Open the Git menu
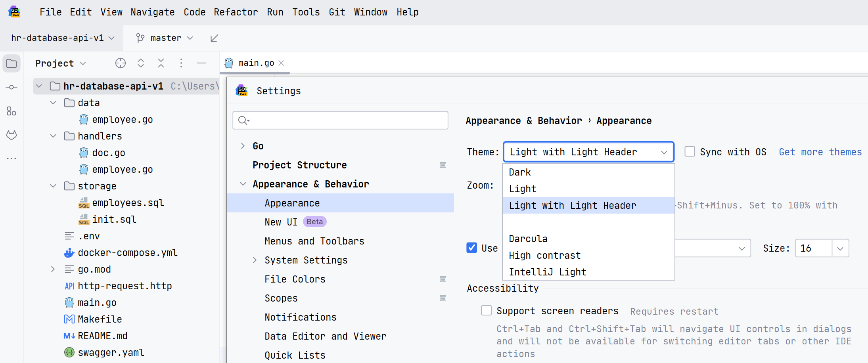Screen dimensions: 868x363 point(337,12)
